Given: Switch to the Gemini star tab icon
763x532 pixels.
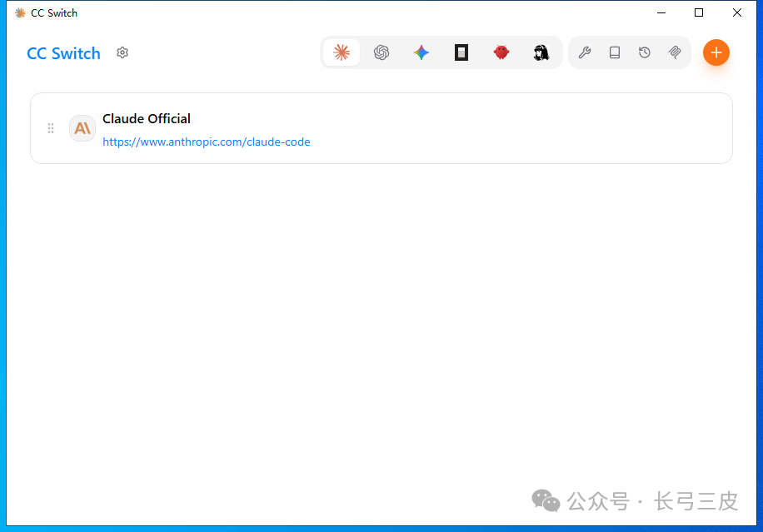Looking at the screenshot, I should pyautogui.click(x=421, y=52).
